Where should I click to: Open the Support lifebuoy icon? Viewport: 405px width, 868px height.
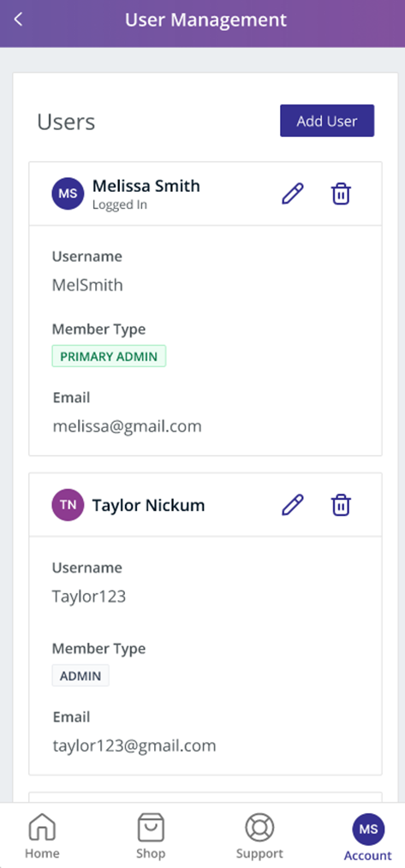tap(259, 828)
